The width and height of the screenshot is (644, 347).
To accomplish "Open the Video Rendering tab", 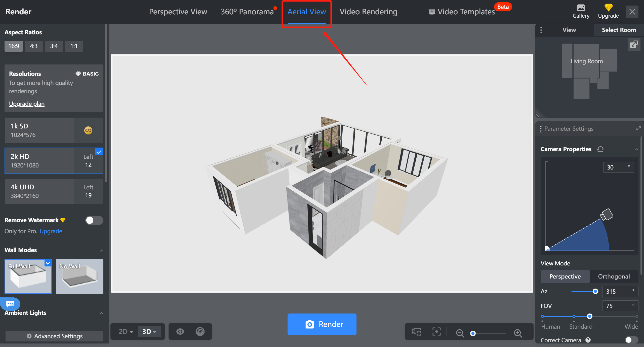I will coord(368,12).
